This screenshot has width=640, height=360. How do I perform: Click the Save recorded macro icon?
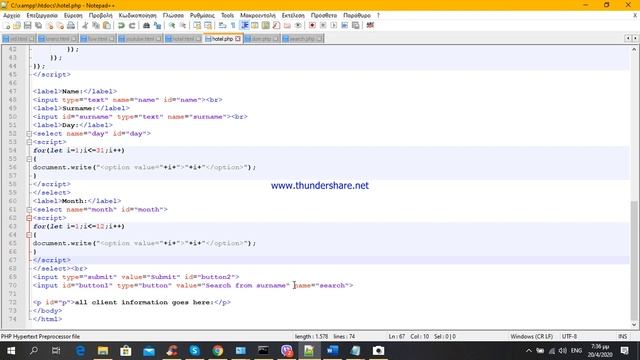click(x=356, y=25)
